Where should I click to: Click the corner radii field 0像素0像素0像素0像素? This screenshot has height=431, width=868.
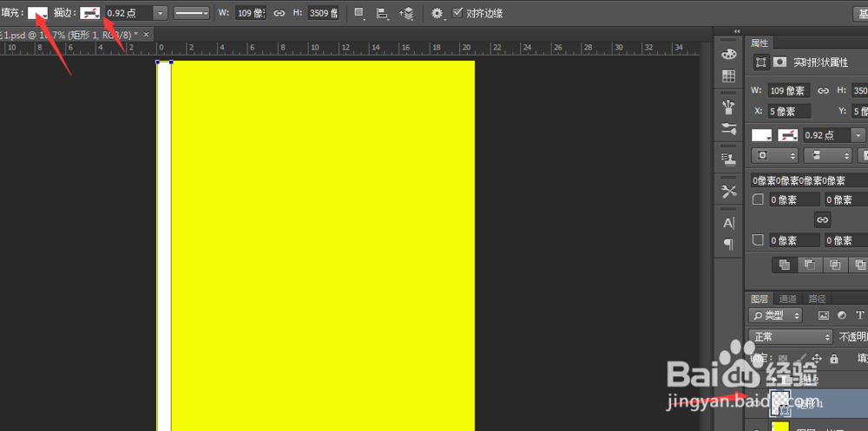click(809, 180)
